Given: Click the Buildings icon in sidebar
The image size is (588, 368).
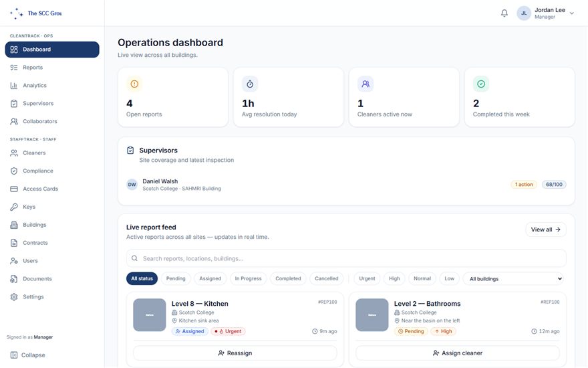Looking at the screenshot, I should point(14,225).
